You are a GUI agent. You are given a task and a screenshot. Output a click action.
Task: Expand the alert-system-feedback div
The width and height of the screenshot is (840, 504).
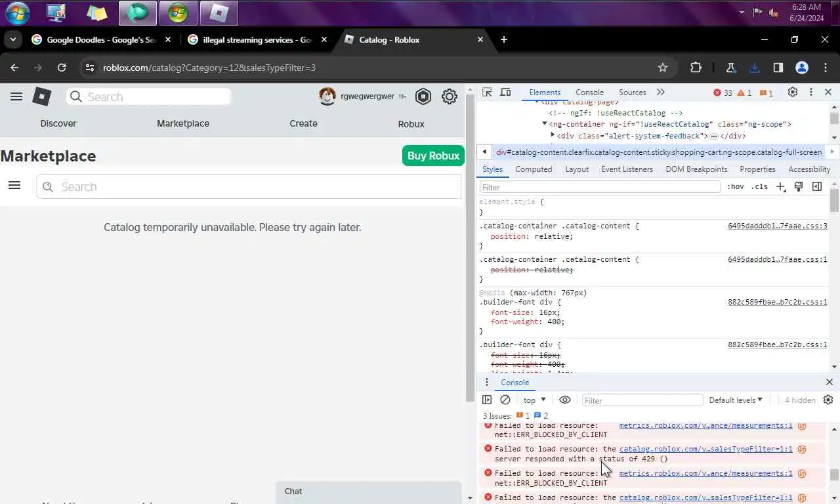click(x=553, y=136)
